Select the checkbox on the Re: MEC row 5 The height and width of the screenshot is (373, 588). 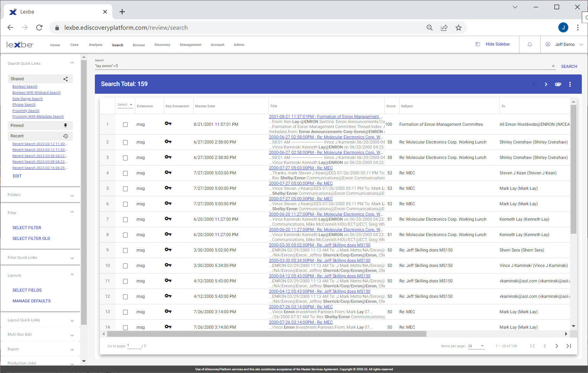pyautogui.click(x=125, y=189)
